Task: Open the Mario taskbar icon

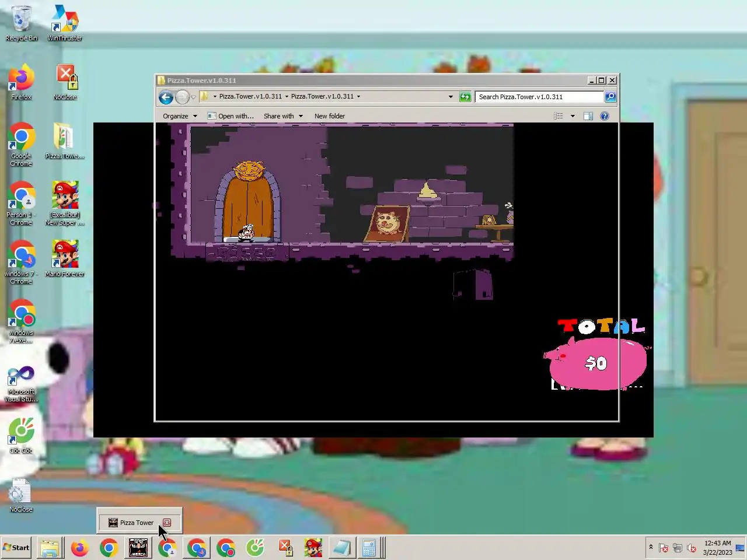Action: [x=313, y=548]
